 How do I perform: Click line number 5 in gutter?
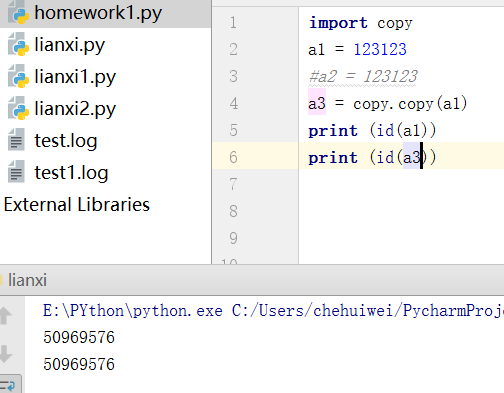tap(233, 130)
